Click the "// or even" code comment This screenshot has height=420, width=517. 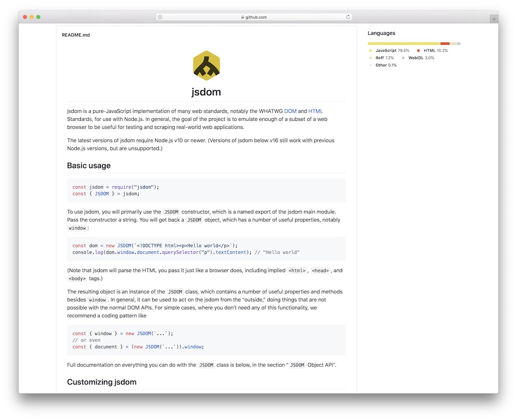[86, 340]
